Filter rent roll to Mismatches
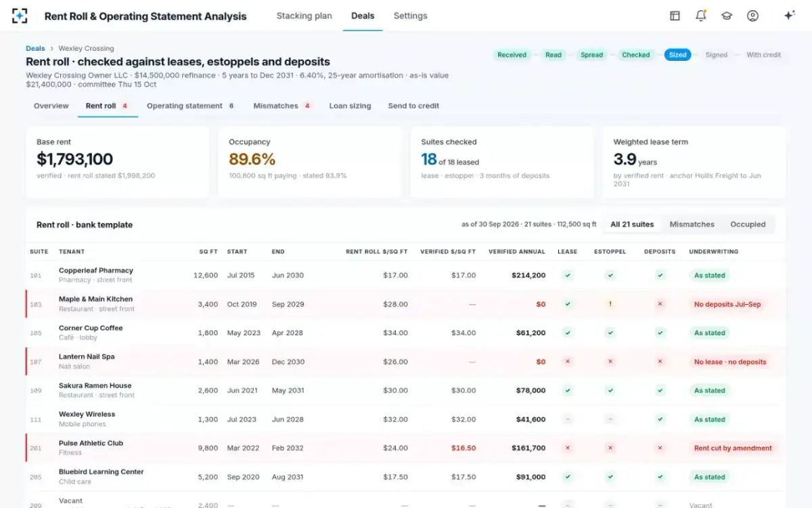Screen dimensions: 812x508 pos(692,224)
